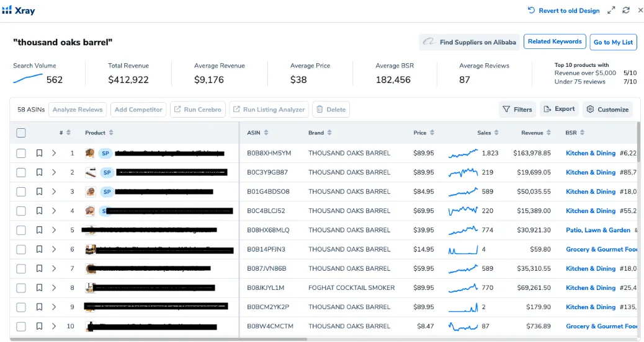Bookmark the row 10 product
Image resolution: width=644 pixels, height=342 pixels.
(39, 327)
